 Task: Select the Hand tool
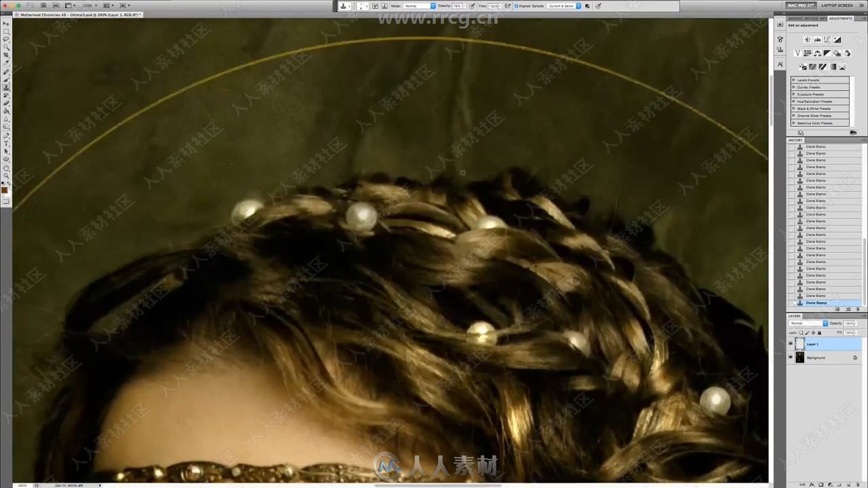pos(6,168)
